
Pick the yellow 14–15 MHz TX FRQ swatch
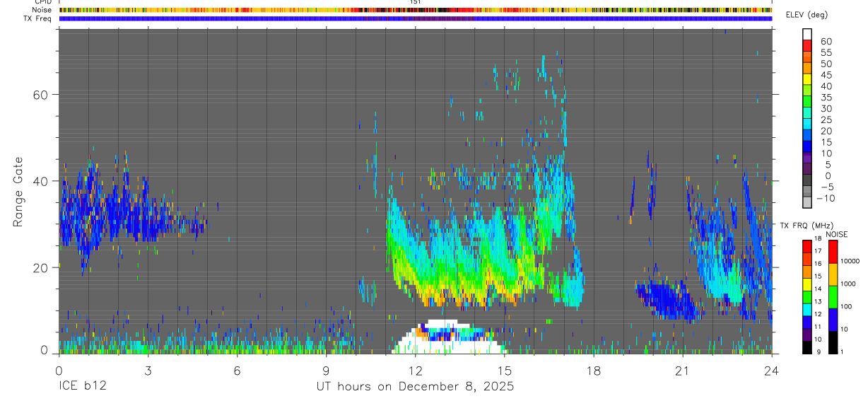[807, 284]
